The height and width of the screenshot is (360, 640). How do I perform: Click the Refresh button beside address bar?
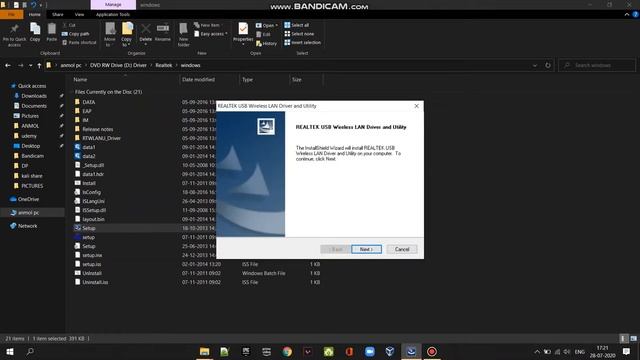click(x=548, y=65)
